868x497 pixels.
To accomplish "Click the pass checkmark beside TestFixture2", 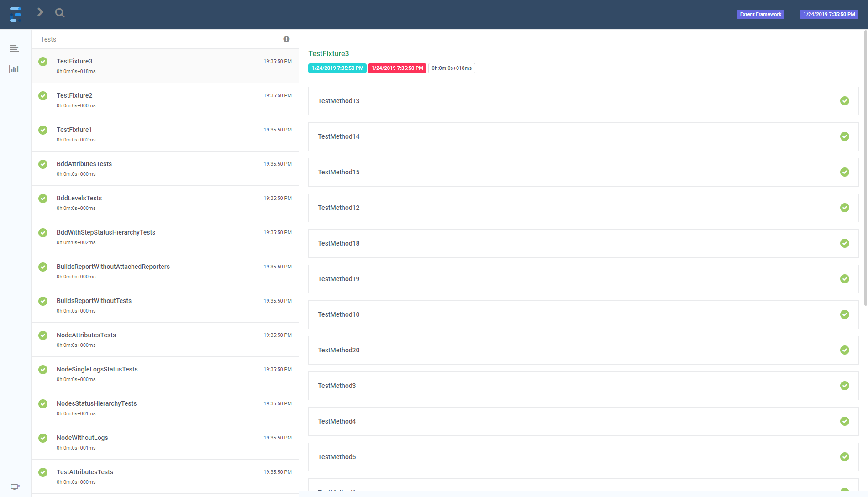I will tap(43, 96).
